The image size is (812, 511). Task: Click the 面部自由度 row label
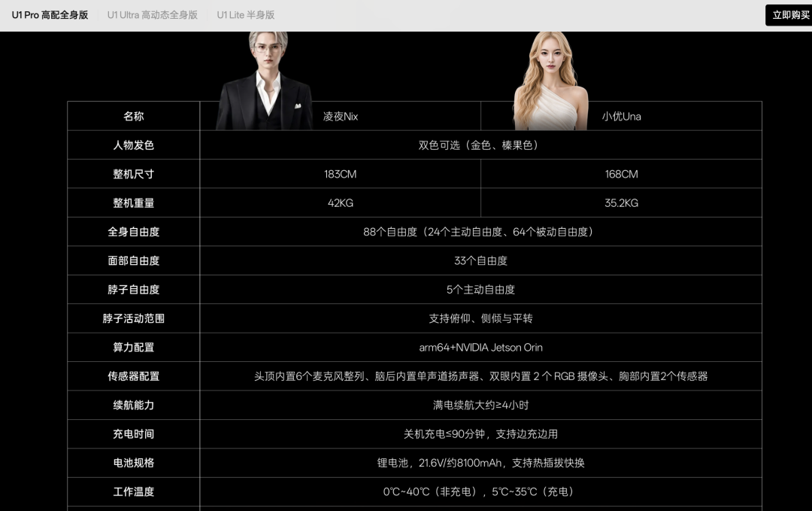tap(134, 260)
